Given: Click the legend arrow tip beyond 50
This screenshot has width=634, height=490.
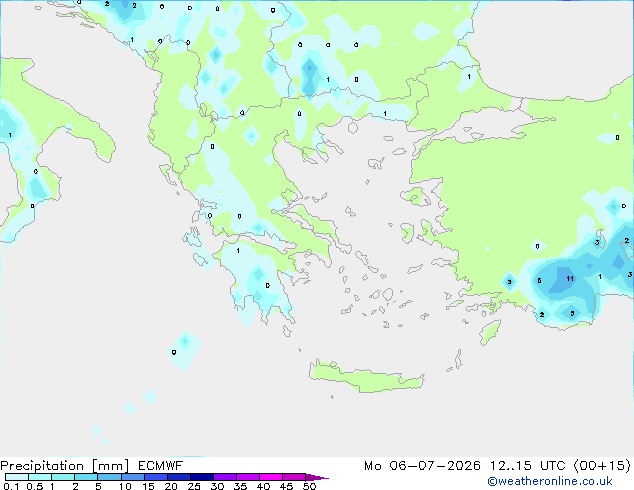Looking at the screenshot, I should pos(317,477).
